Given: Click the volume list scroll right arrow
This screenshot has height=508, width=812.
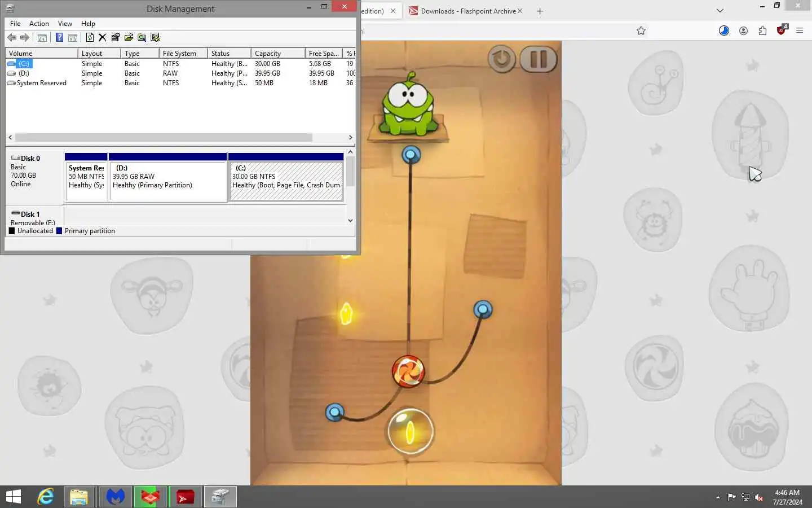Looking at the screenshot, I should click(350, 137).
